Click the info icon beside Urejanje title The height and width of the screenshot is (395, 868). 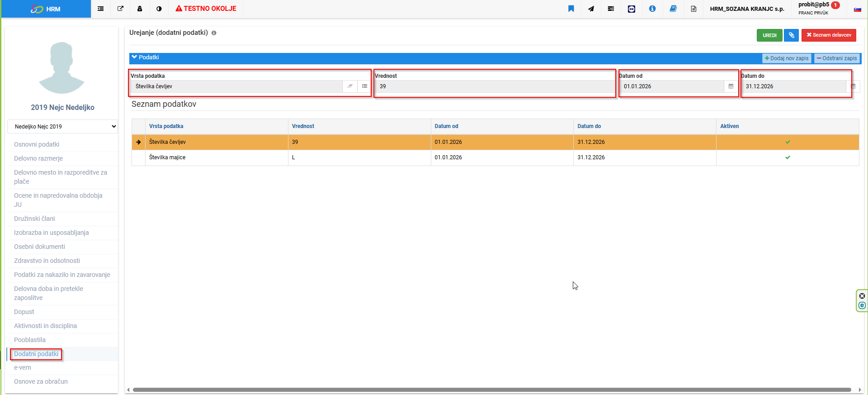click(214, 33)
